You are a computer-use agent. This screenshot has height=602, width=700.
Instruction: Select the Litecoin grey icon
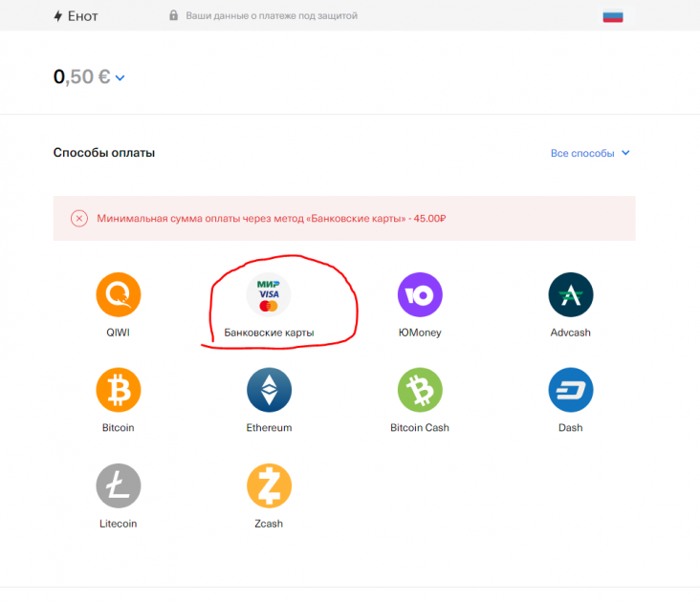coord(119,485)
